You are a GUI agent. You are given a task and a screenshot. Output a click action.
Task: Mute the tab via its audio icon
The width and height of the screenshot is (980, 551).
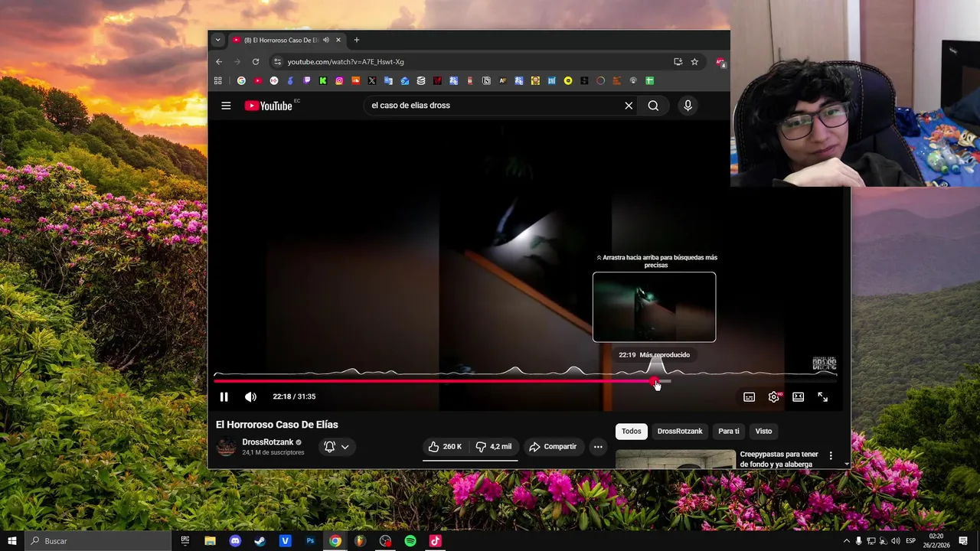(326, 40)
